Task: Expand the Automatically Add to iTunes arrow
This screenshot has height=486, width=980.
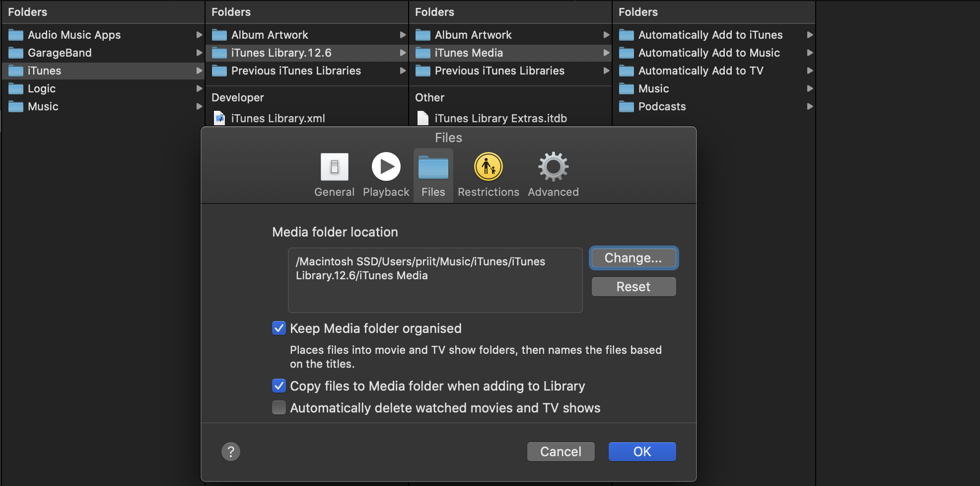Action: 810,35
